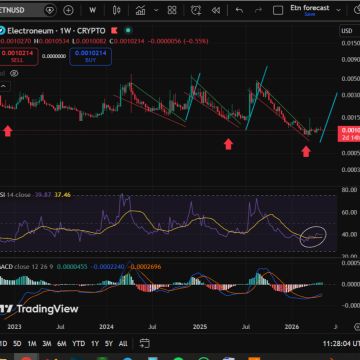Select the 1Y date range
Viewport: 360px width, 360px height.
[95, 343]
